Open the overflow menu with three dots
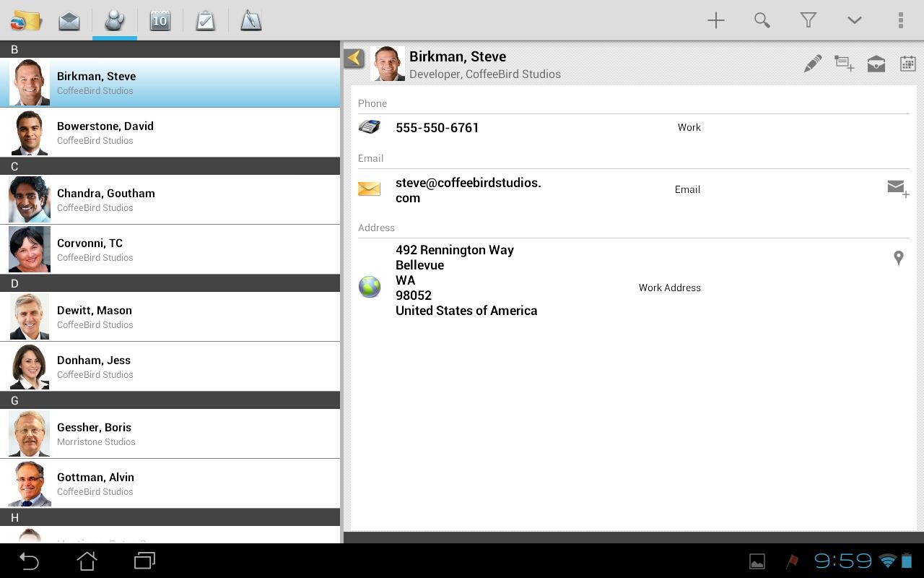Image resolution: width=924 pixels, height=578 pixels. pyautogui.click(x=900, y=20)
